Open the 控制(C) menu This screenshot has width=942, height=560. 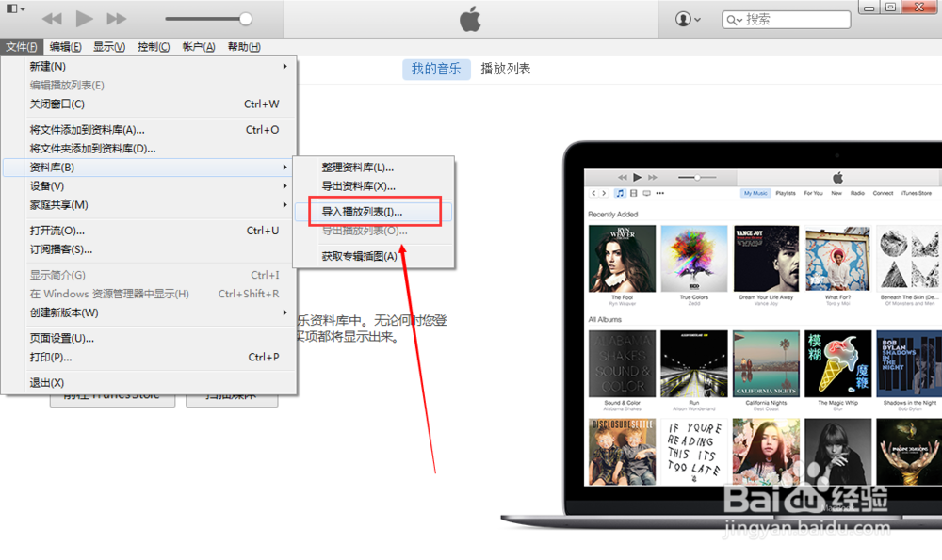pos(154,47)
